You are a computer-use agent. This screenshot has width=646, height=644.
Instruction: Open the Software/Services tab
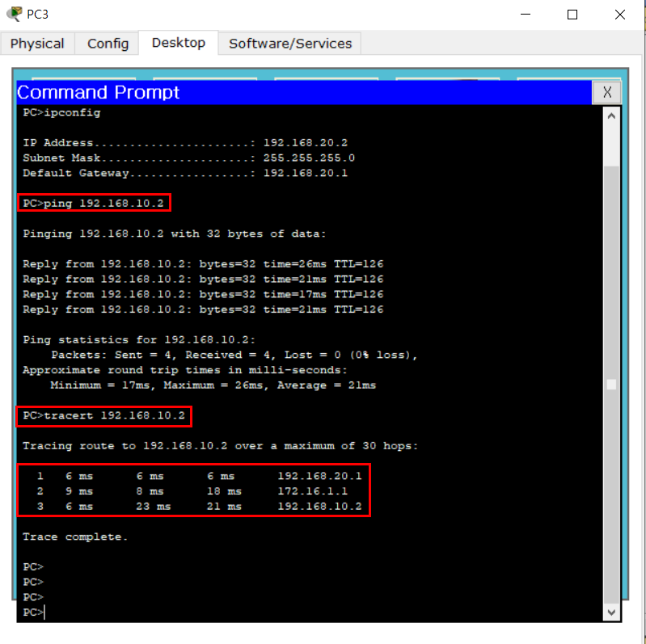[x=290, y=44]
